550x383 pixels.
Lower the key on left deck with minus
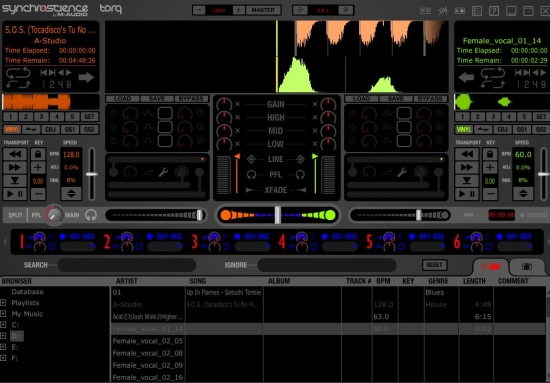38,194
